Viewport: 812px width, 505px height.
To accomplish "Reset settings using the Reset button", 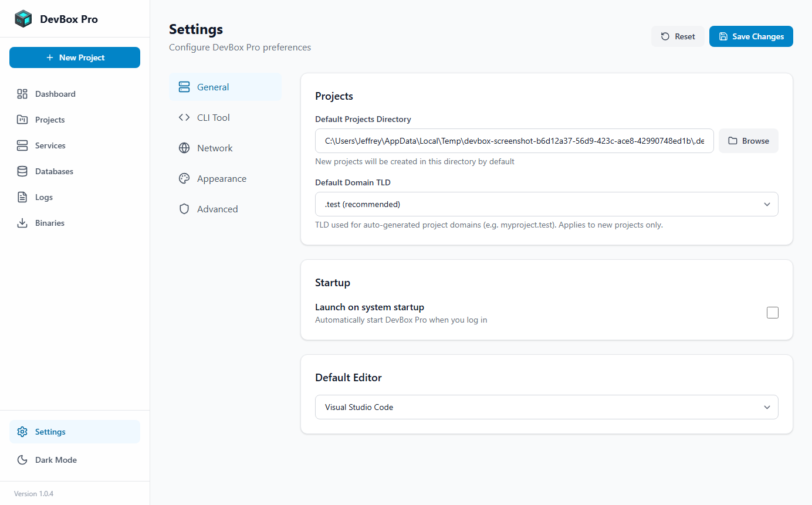I will pos(678,36).
